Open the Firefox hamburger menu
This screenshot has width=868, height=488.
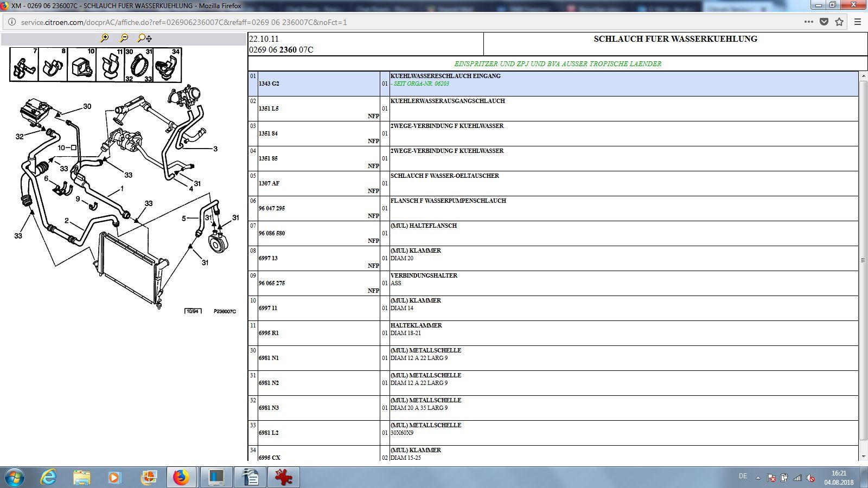point(858,22)
